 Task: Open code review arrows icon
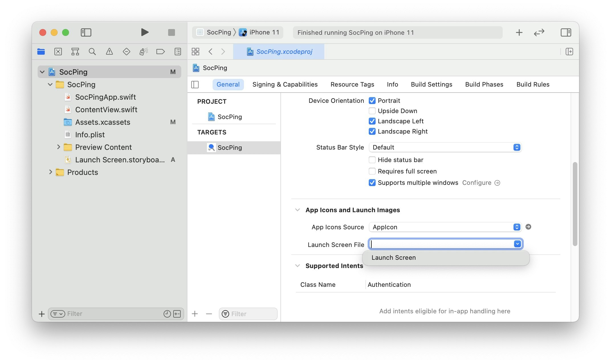click(x=539, y=32)
